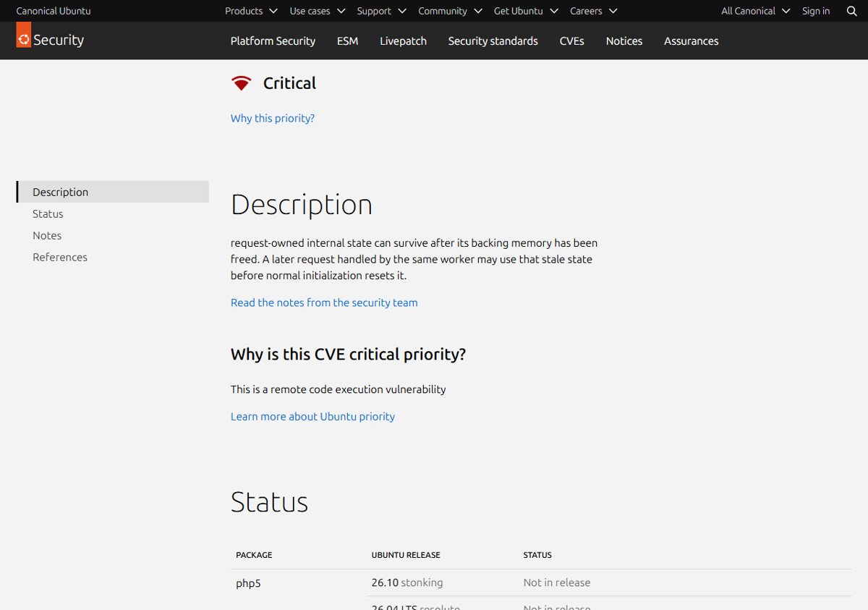This screenshot has height=610, width=868.
Task: Select Description in the side navigation
Action: click(113, 192)
